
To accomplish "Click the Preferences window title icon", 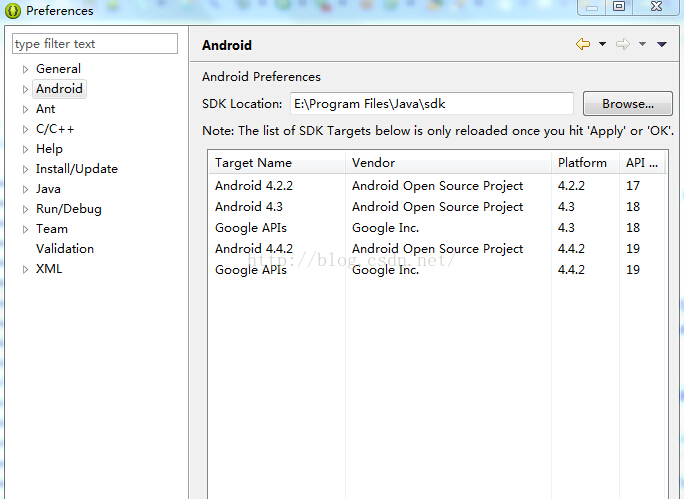I will pos(13,10).
